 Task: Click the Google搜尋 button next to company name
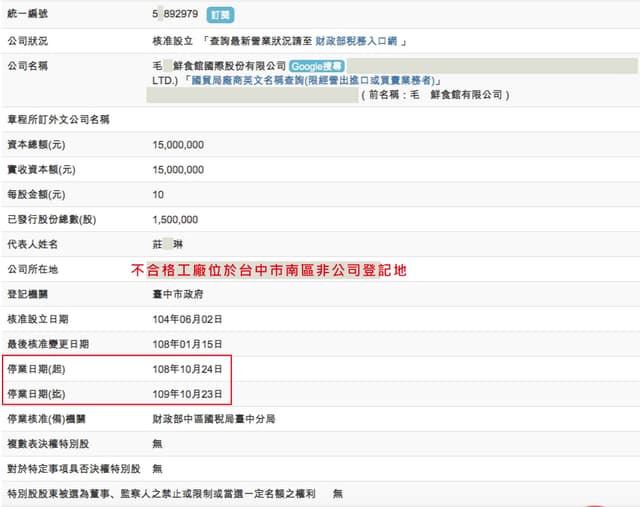coord(317,66)
